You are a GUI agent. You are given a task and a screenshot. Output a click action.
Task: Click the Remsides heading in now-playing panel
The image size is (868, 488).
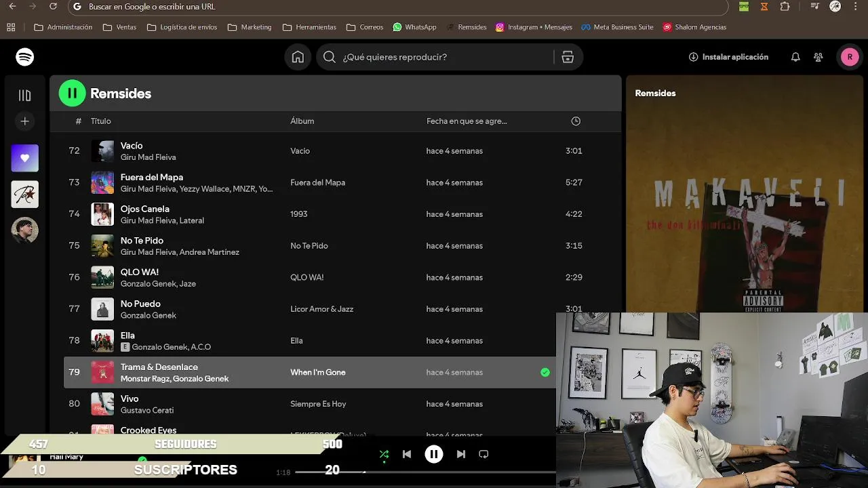655,94
